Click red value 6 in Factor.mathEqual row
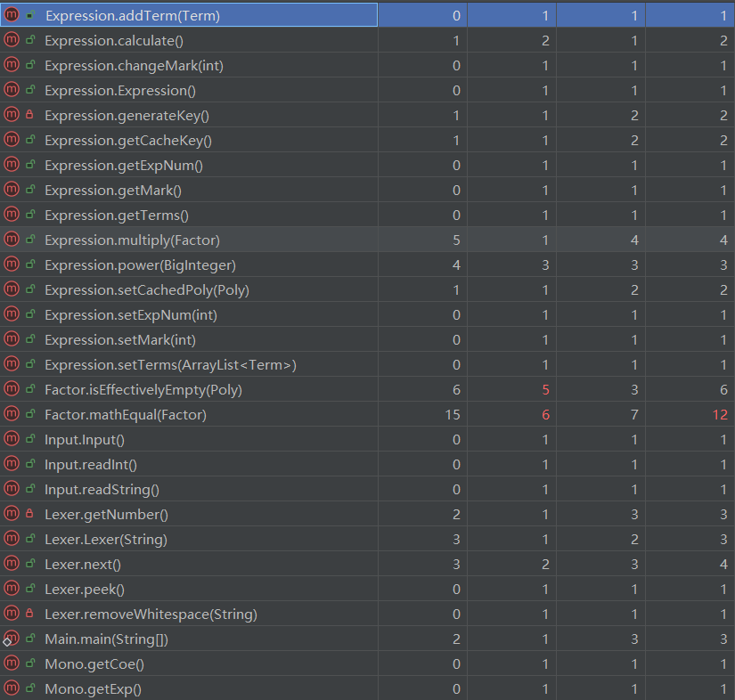Image resolution: width=735 pixels, height=700 pixels. 545,415
